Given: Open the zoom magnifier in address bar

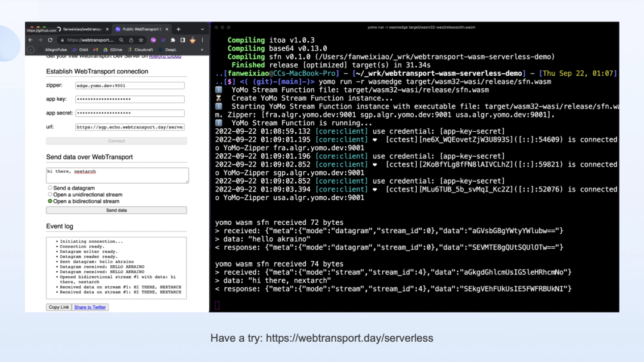Looking at the screenshot, I should tap(121, 41).
